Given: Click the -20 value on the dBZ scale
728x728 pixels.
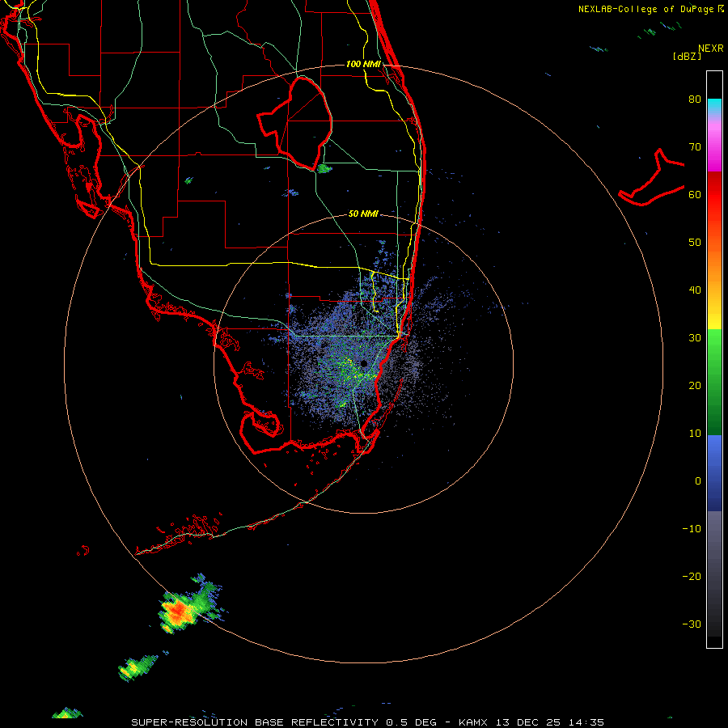Looking at the screenshot, I should pyautogui.click(x=692, y=577).
